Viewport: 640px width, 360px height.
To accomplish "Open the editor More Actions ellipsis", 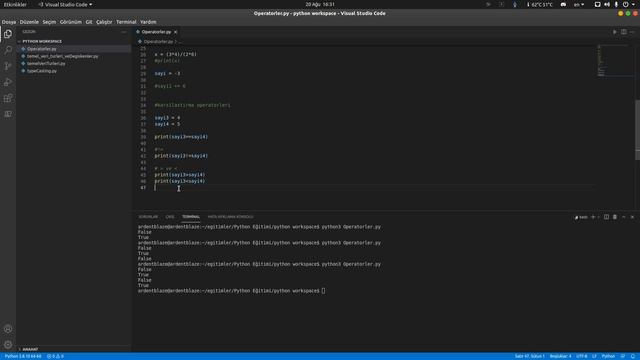I will click(x=632, y=32).
